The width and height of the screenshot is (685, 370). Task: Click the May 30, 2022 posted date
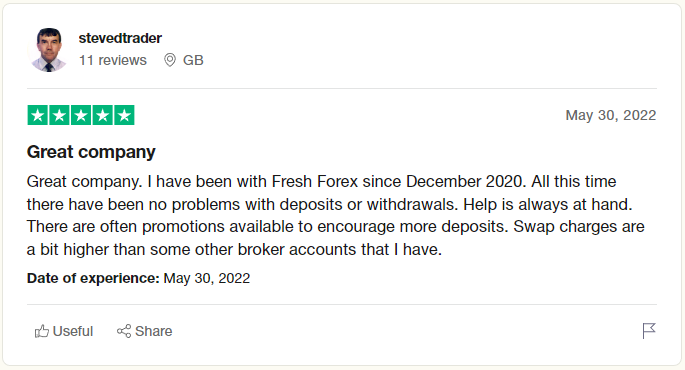[x=611, y=115]
